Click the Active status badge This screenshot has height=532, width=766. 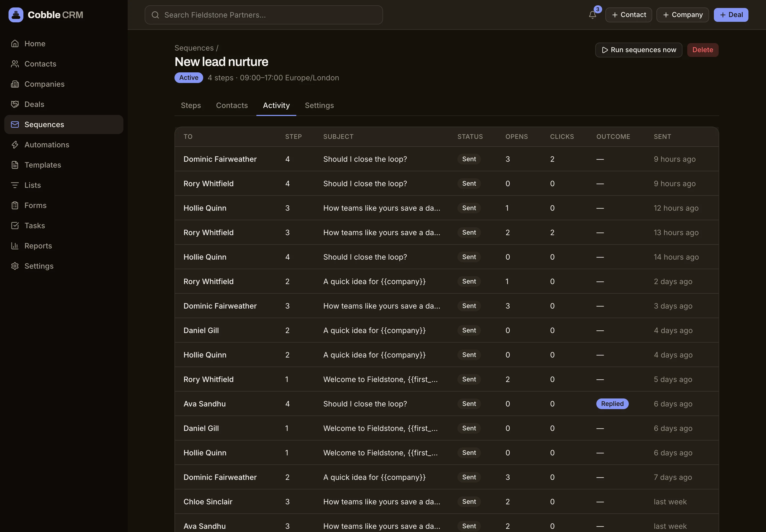tap(189, 78)
